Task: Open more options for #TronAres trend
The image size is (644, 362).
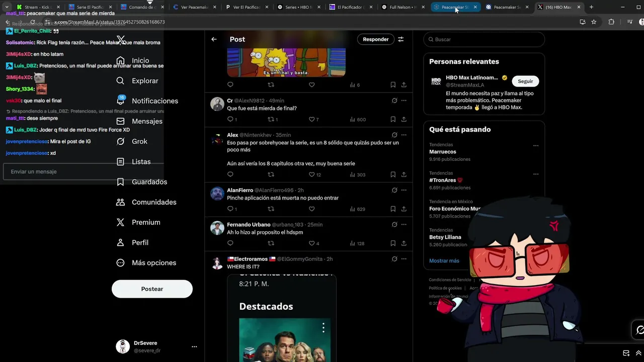Action: coord(536,174)
